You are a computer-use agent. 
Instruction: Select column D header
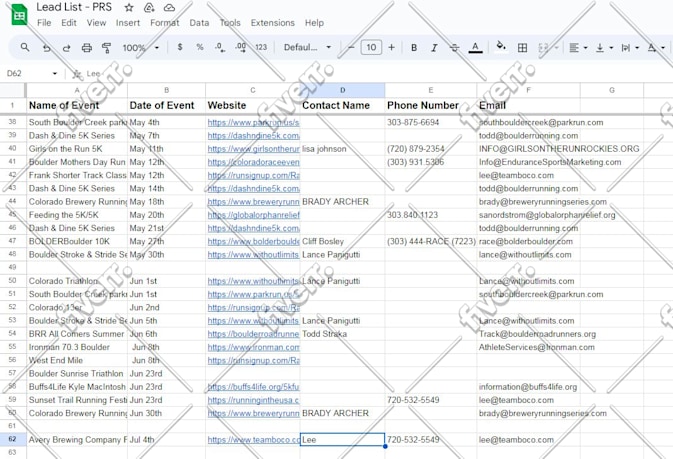[342, 90]
